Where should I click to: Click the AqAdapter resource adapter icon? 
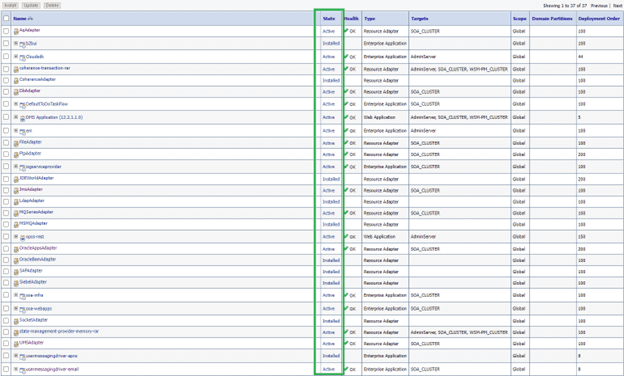16,31
